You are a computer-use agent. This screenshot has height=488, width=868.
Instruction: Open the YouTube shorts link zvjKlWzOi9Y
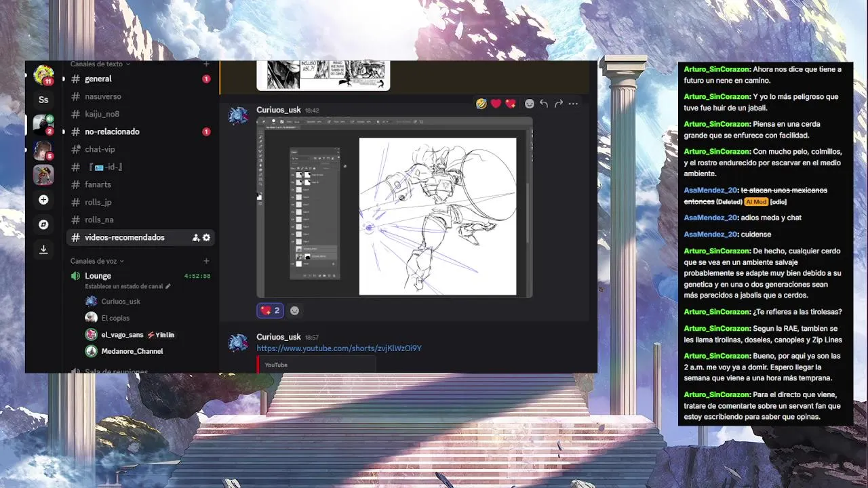339,348
